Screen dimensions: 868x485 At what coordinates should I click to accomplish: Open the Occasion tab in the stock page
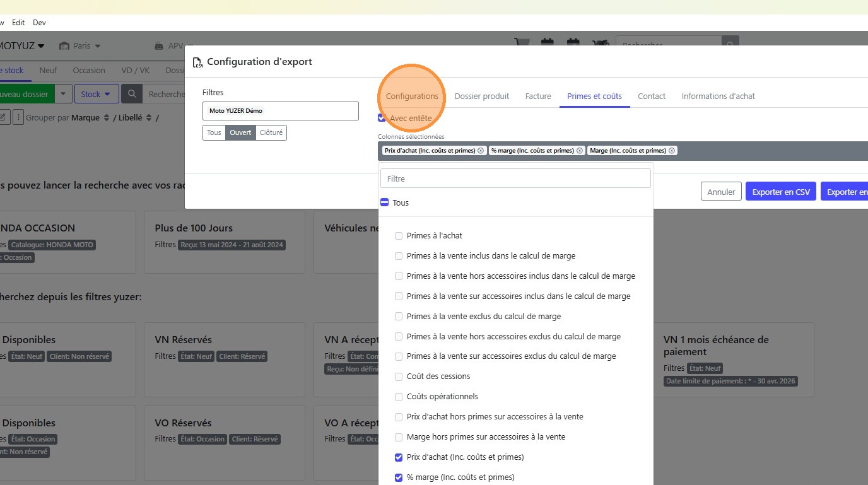(x=89, y=71)
